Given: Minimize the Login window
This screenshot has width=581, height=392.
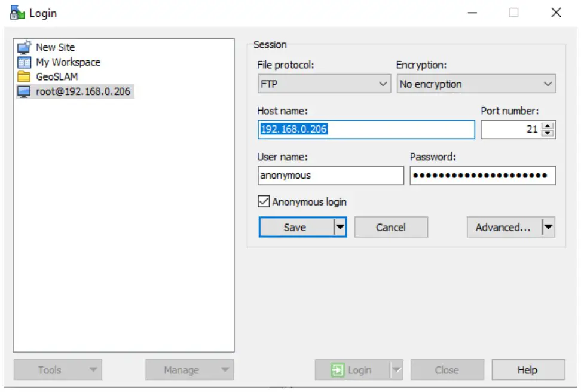Looking at the screenshot, I should pos(472,13).
